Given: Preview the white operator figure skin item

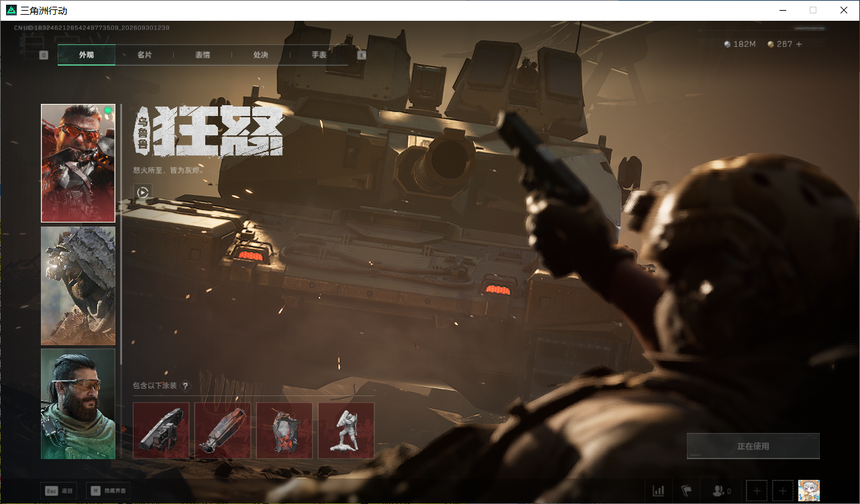Looking at the screenshot, I should 346,430.
